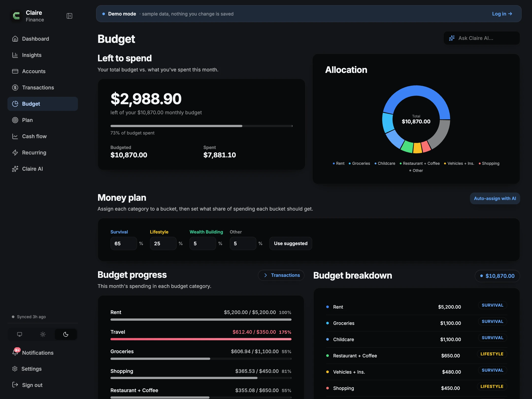Image resolution: width=532 pixels, height=399 pixels.
Task: Click the Plan target icon
Action: (x=15, y=120)
